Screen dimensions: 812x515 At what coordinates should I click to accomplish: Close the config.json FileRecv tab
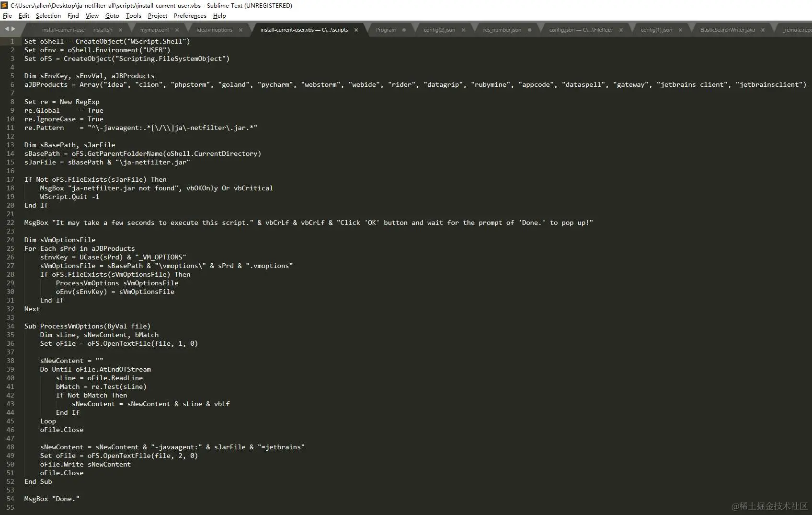[x=621, y=30]
